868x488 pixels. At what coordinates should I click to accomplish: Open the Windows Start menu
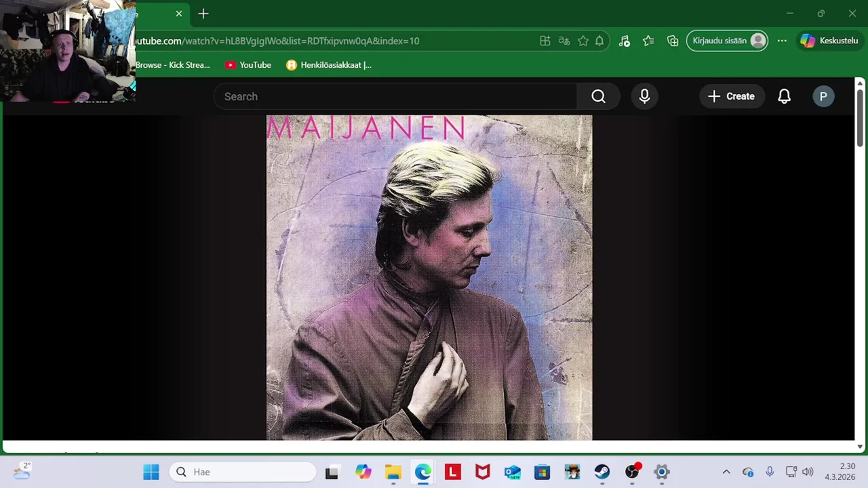pyautogui.click(x=151, y=472)
